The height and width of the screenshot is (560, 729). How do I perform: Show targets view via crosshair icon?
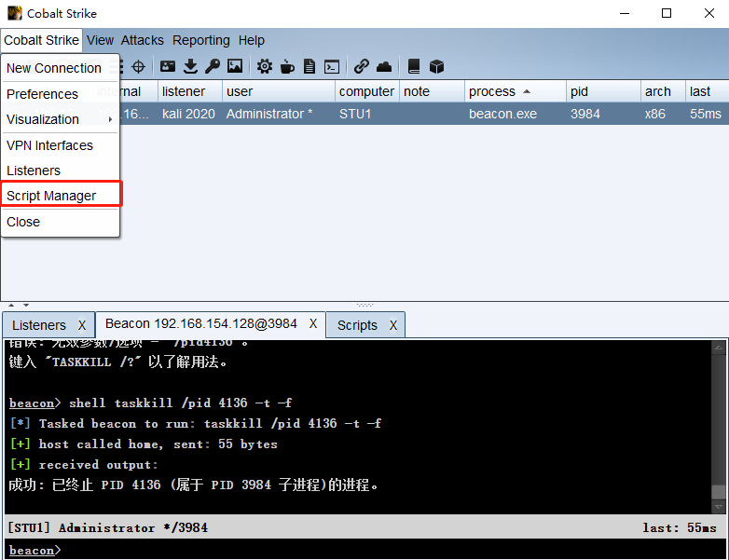click(x=138, y=67)
